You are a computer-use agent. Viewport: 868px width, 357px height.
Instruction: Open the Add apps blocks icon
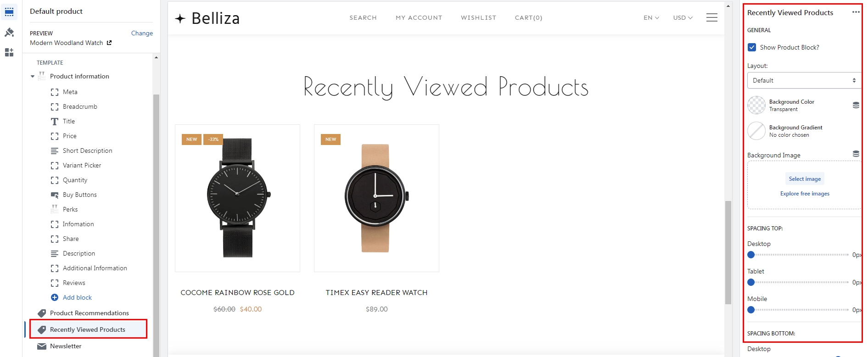(9, 52)
